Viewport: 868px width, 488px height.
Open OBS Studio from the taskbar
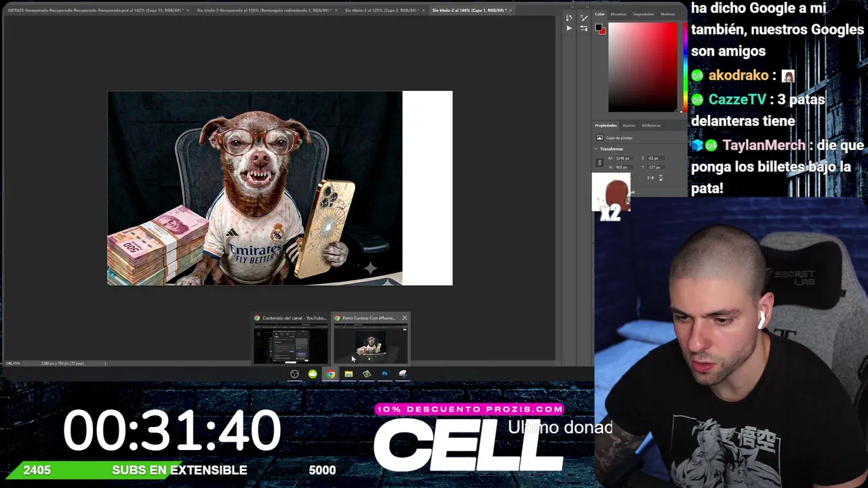coord(294,373)
